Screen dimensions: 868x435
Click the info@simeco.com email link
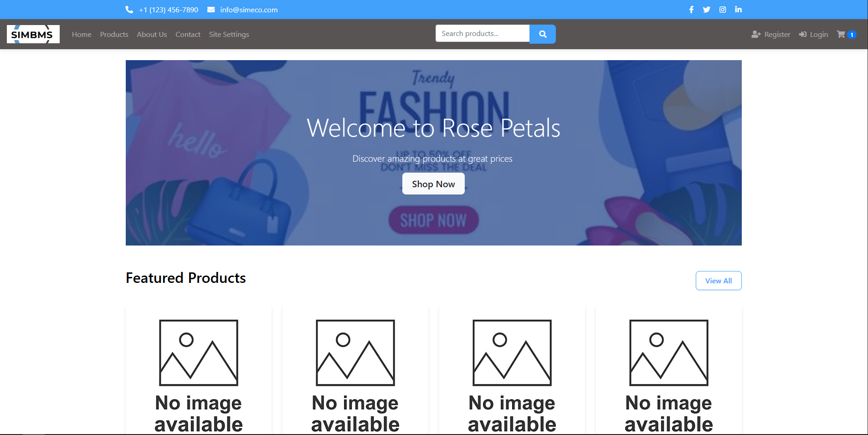(249, 10)
